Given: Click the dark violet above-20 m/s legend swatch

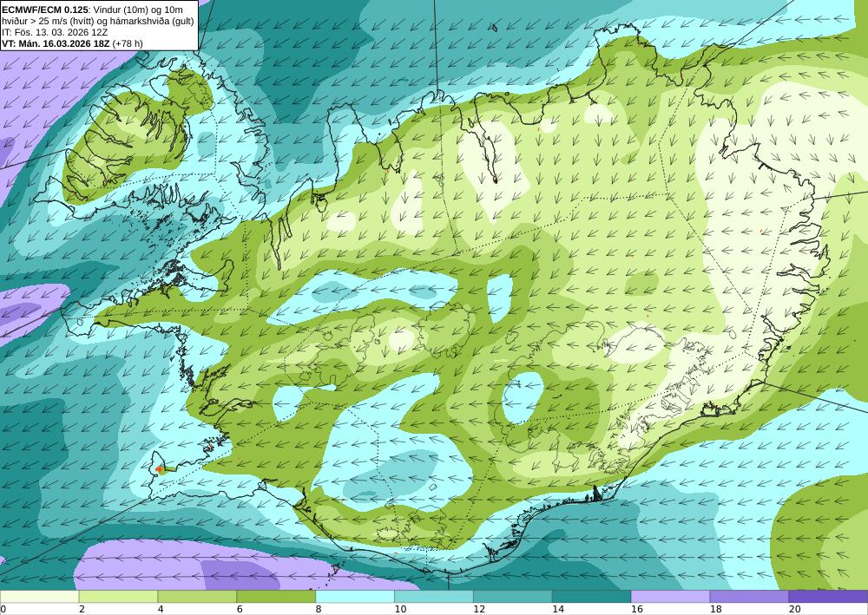Looking at the screenshot, I should (x=828, y=597).
